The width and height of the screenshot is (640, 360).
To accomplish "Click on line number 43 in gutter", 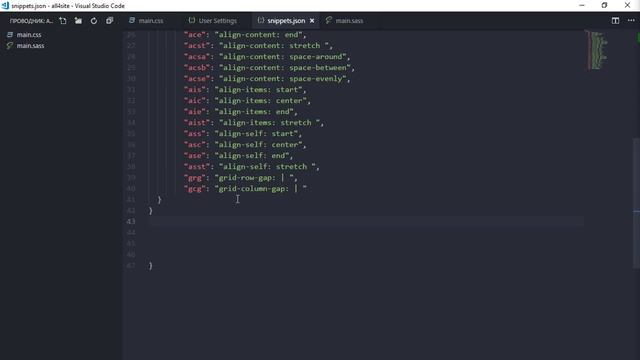I will click(131, 221).
